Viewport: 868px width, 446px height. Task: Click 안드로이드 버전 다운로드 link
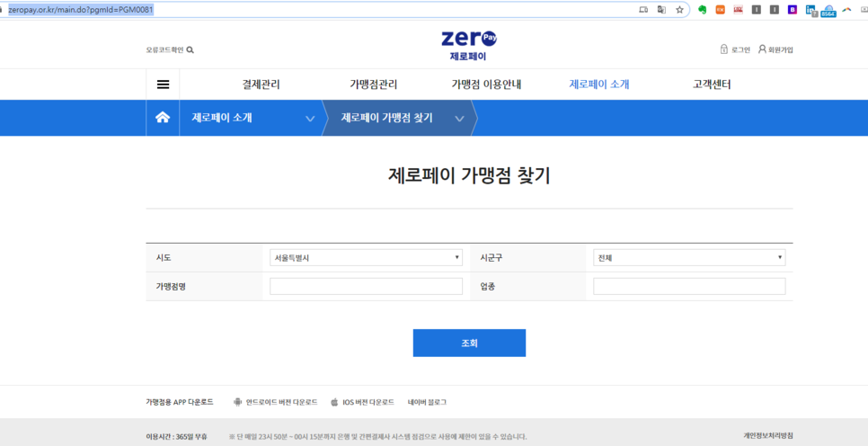point(282,402)
